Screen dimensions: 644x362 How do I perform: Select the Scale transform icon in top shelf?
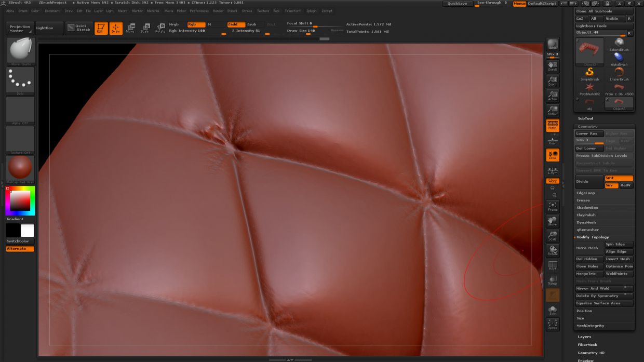coord(145,28)
